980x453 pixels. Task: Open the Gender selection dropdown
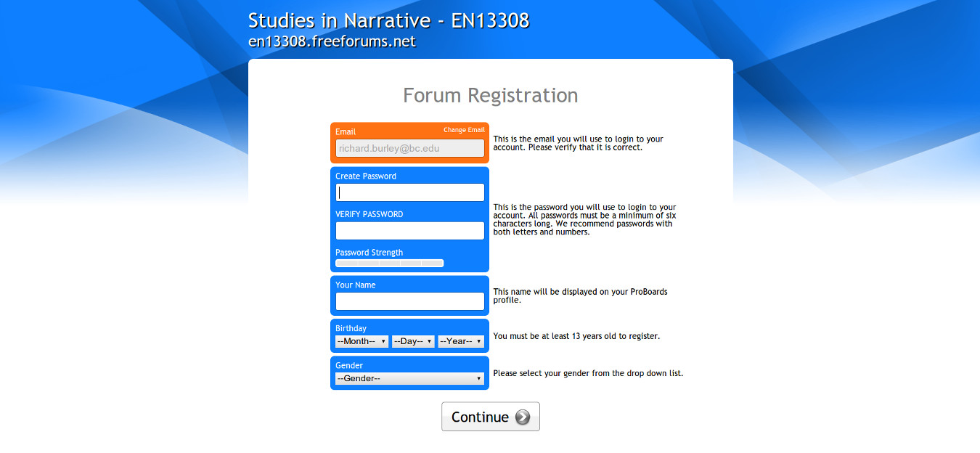tap(409, 378)
